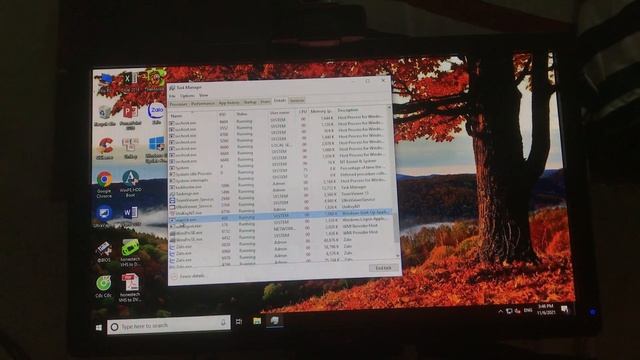Image resolution: width=640 pixels, height=360 pixels.
Task: Click the ENG language indicator
Action: [x=528, y=311]
